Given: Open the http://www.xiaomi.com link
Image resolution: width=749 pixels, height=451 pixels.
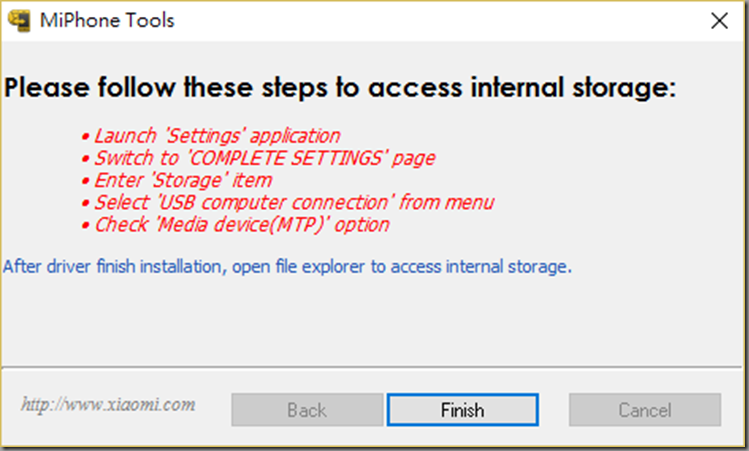Looking at the screenshot, I should [108, 405].
